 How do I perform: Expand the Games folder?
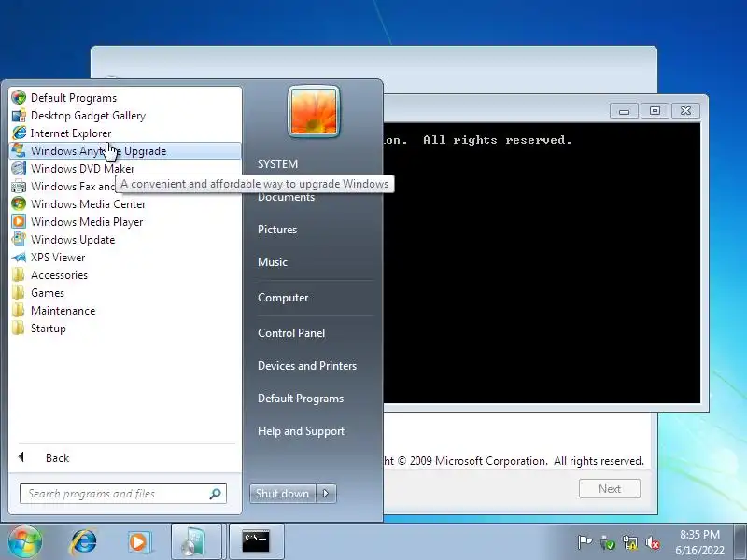click(x=125, y=293)
